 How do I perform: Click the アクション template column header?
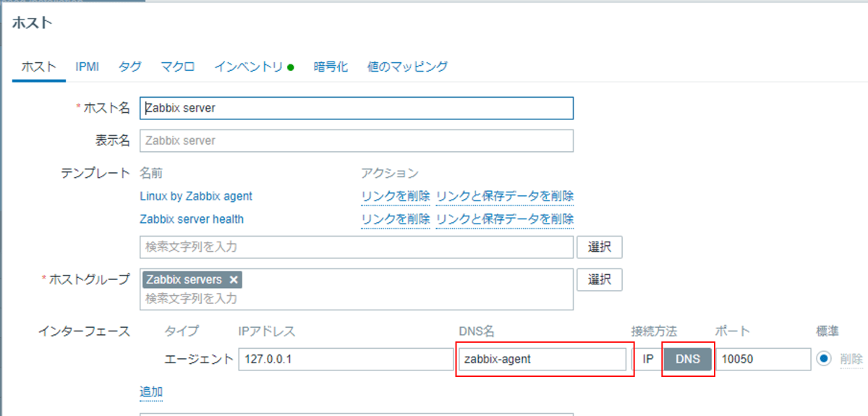click(390, 173)
